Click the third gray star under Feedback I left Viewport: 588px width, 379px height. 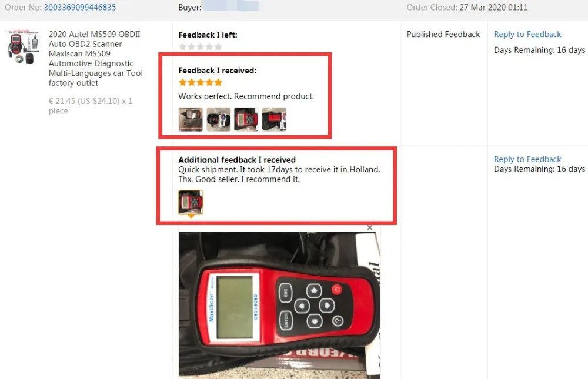[x=201, y=47]
